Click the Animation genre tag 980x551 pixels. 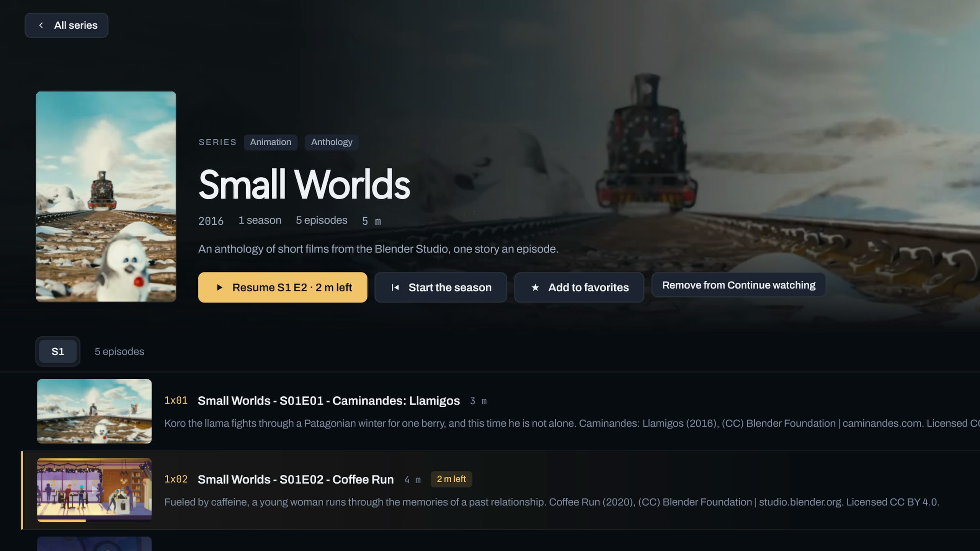[x=271, y=142]
